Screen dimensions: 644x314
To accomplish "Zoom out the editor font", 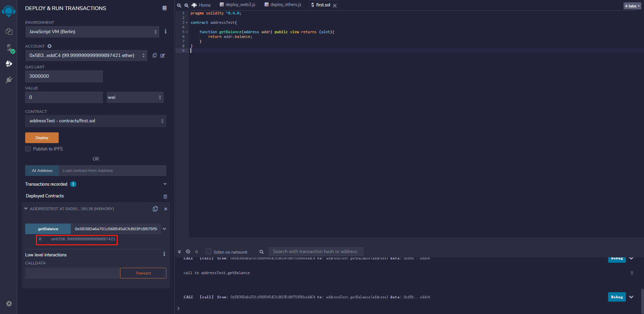I will pyautogui.click(x=179, y=5).
